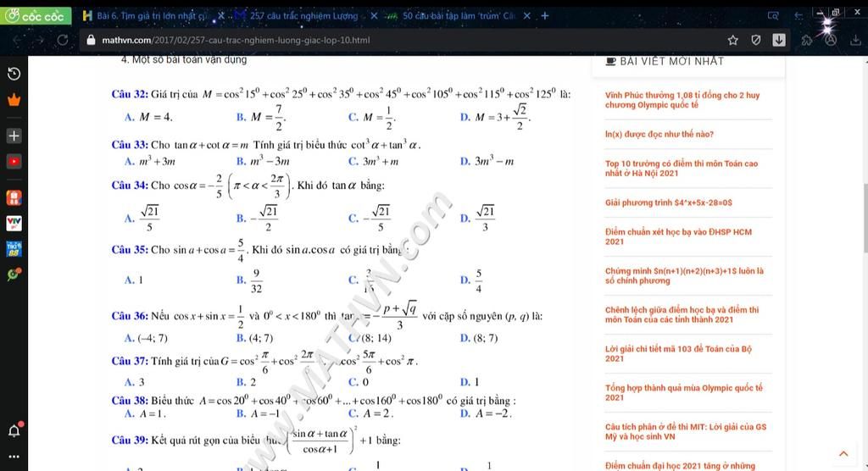Open the VTV Go sidebar icon
Viewport: 868px width, 471px height.
pos(14,223)
